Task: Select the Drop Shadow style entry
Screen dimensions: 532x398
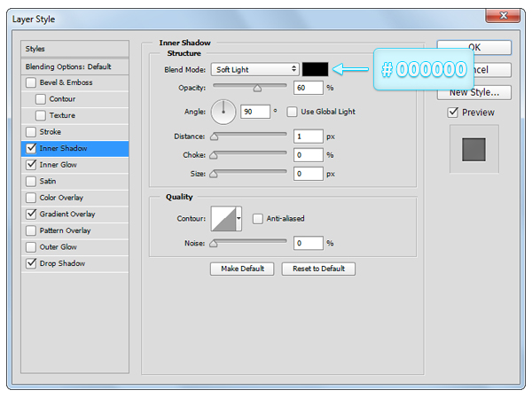Action: coord(62,263)
